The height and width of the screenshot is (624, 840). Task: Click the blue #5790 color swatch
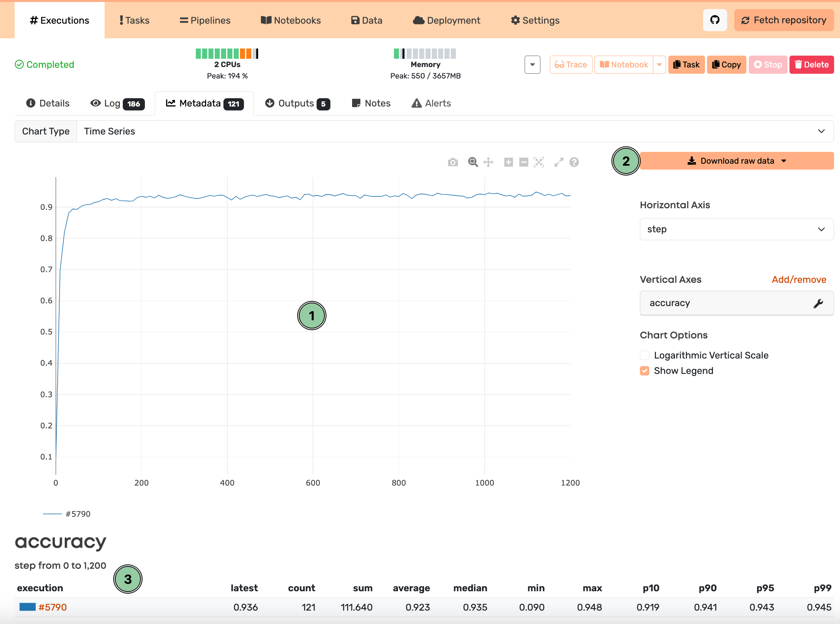click(27, 607)
